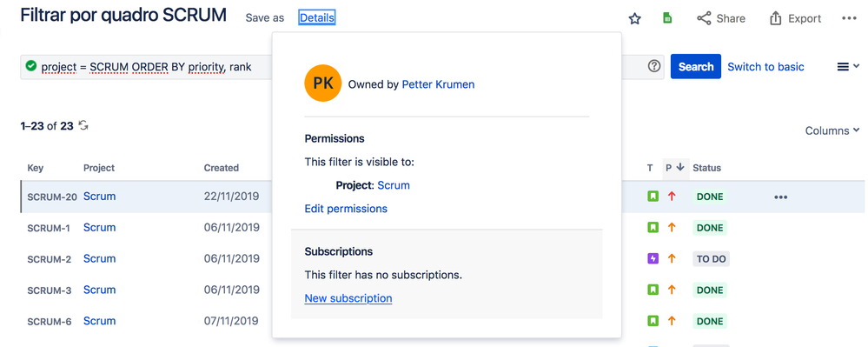Image resolution: width=868 pixels, height=347 pixels.
Task: Open Petter Krumen's profile link
Action: click(438, 84)
